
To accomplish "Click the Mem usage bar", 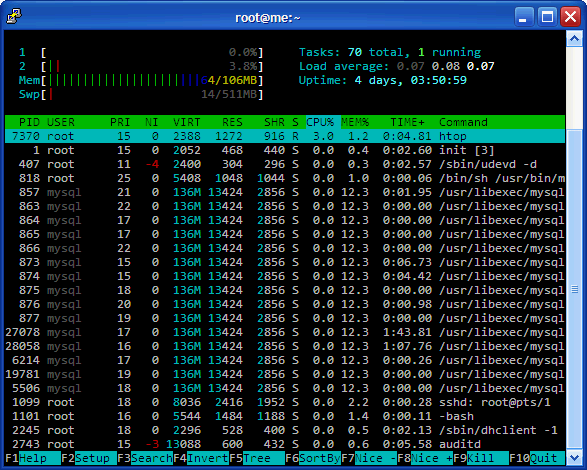I will point(141,80).
